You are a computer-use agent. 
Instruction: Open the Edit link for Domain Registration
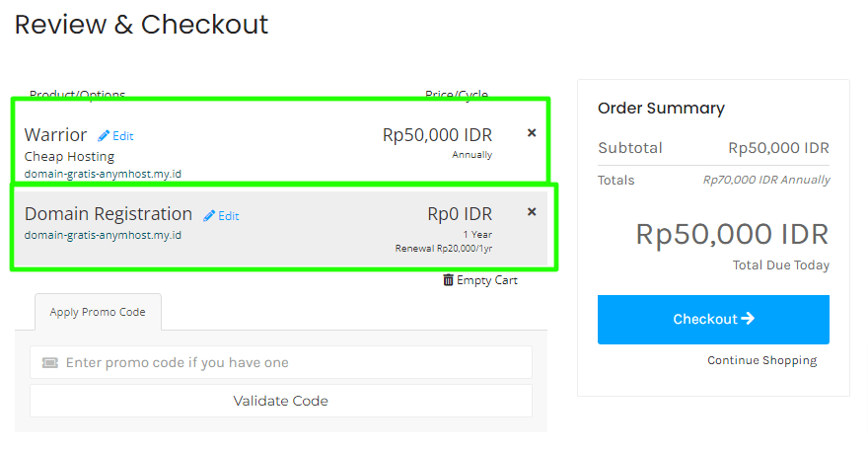tap(228, 216)
